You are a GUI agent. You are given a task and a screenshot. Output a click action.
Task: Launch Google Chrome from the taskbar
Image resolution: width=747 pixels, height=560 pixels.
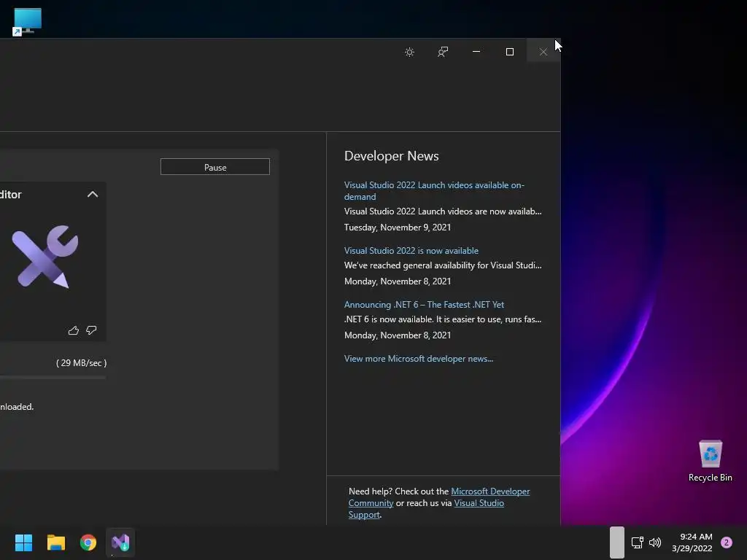click(x=88, y=542)
